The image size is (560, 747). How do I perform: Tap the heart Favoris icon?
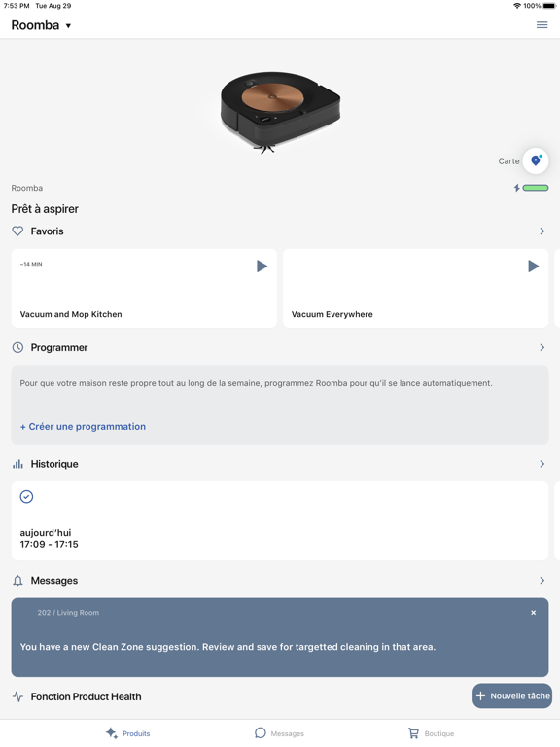coord(17,231)
